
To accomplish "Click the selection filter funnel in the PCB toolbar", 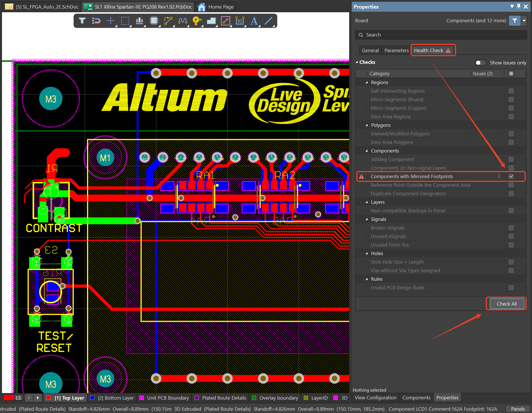I will (82, 21).
